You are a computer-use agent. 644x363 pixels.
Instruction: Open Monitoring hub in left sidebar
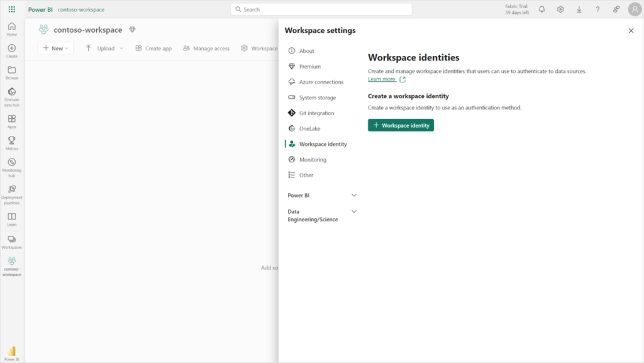click(x=11, y=166)
